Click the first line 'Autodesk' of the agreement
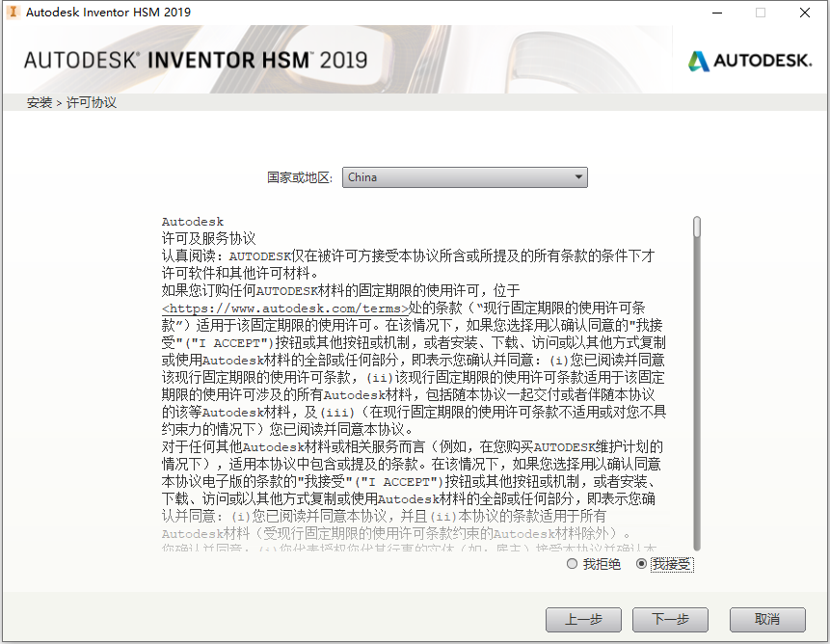The height and width of the screenshot is (644, 830). coord(193,222)
